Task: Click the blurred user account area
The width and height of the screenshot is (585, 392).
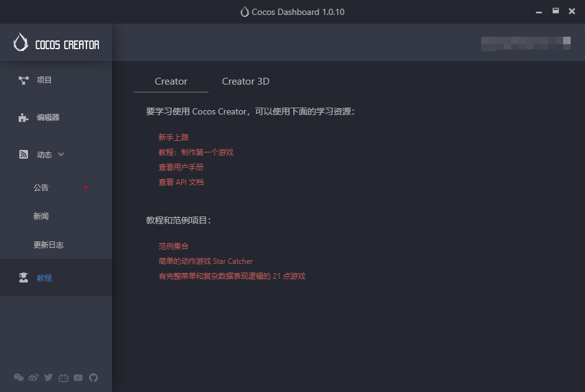Action: point(526,44)
